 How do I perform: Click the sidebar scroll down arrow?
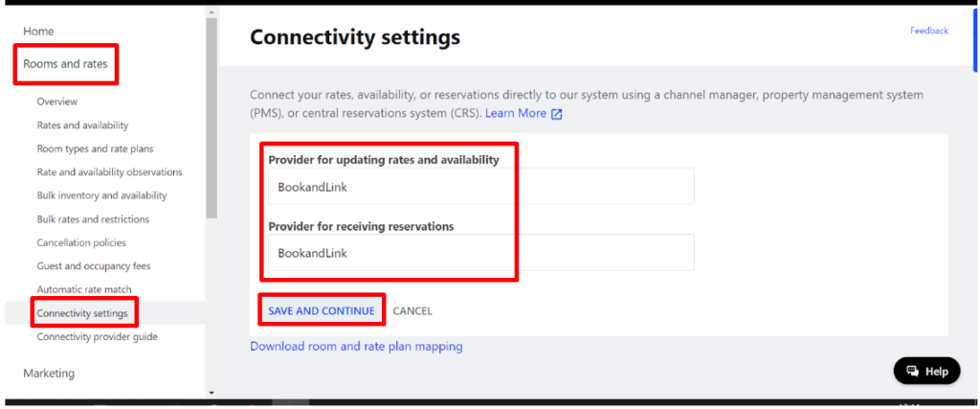(x=212, y=393)
